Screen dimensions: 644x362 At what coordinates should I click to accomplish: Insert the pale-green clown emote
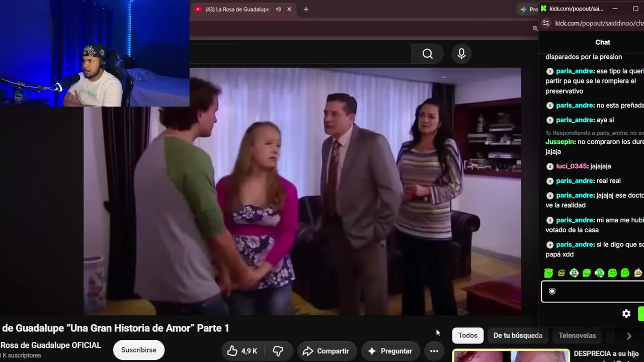click(x=638, y=273)
